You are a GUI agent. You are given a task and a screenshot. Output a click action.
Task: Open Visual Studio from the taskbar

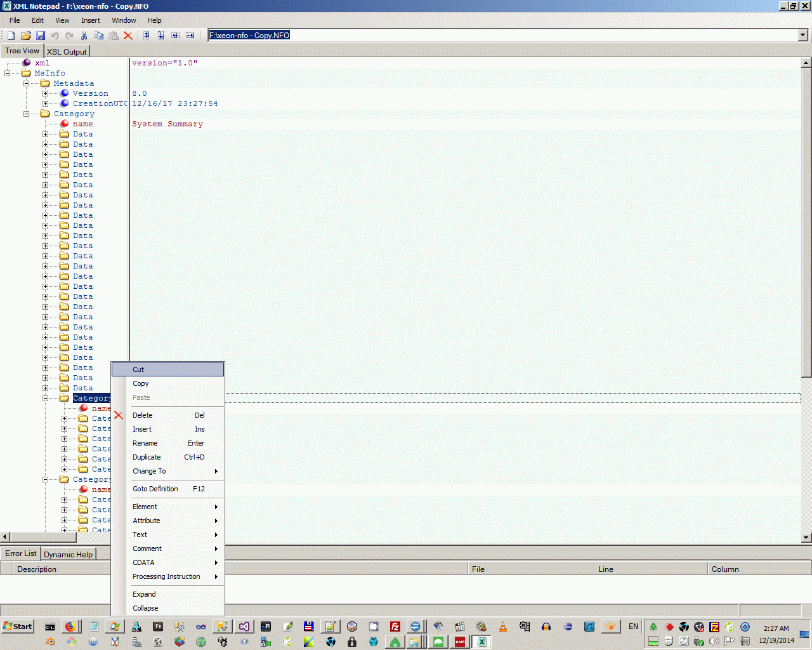coord(244,627)
